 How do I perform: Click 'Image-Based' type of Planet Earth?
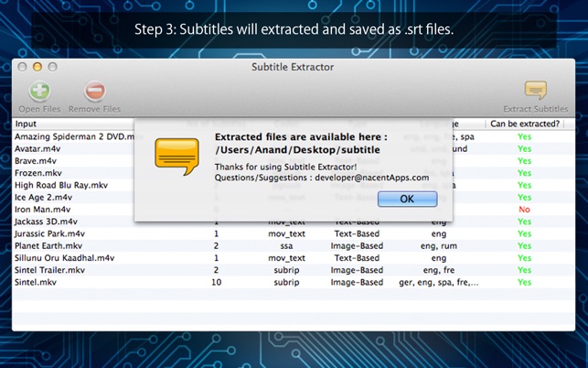pos(357,246)
